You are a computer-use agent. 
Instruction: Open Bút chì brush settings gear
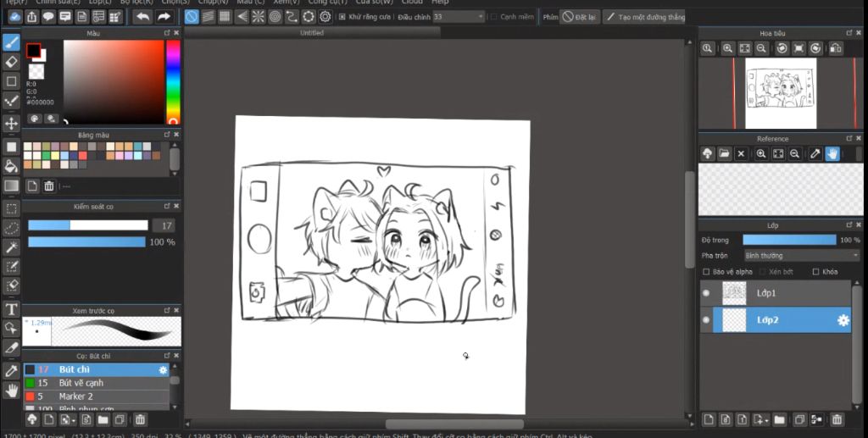pyautogui.click(x=163, y=370)
